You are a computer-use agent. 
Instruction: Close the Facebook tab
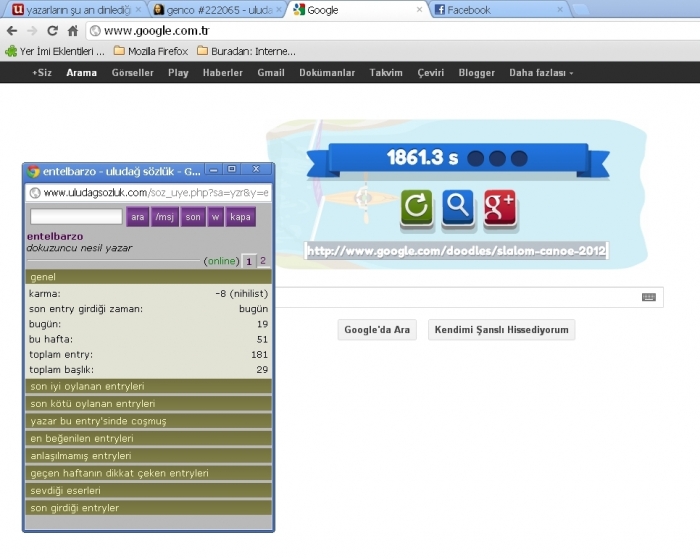point(560,9)
